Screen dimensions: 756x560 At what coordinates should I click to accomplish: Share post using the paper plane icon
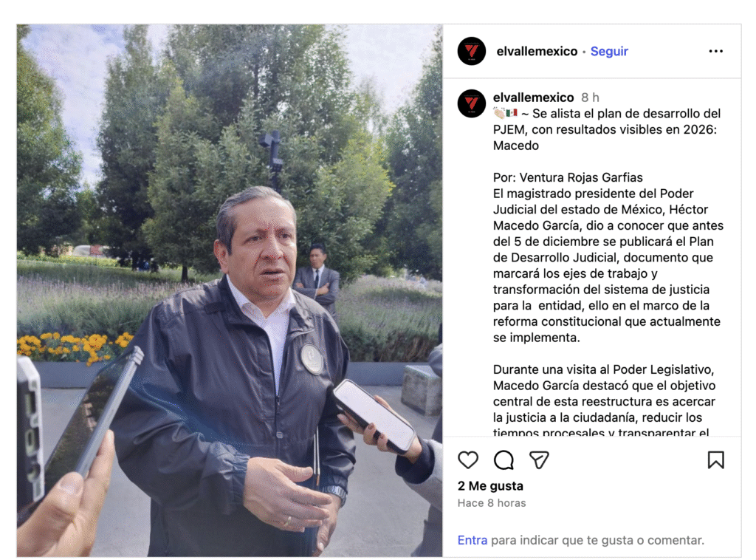pos(539,460)
